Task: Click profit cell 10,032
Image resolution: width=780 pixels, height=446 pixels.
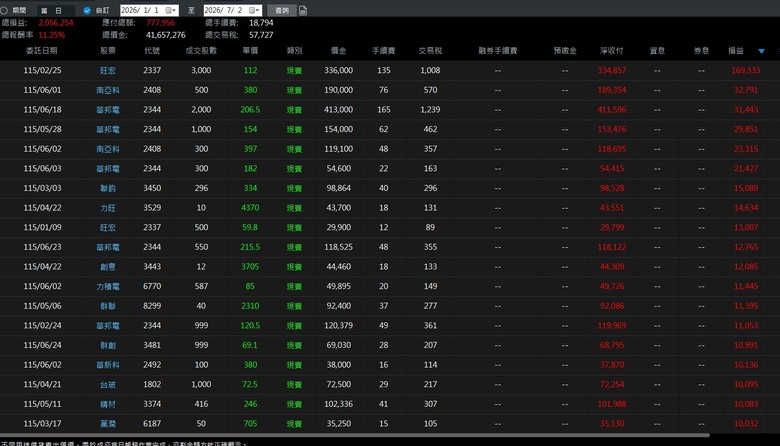Action: 746,424
